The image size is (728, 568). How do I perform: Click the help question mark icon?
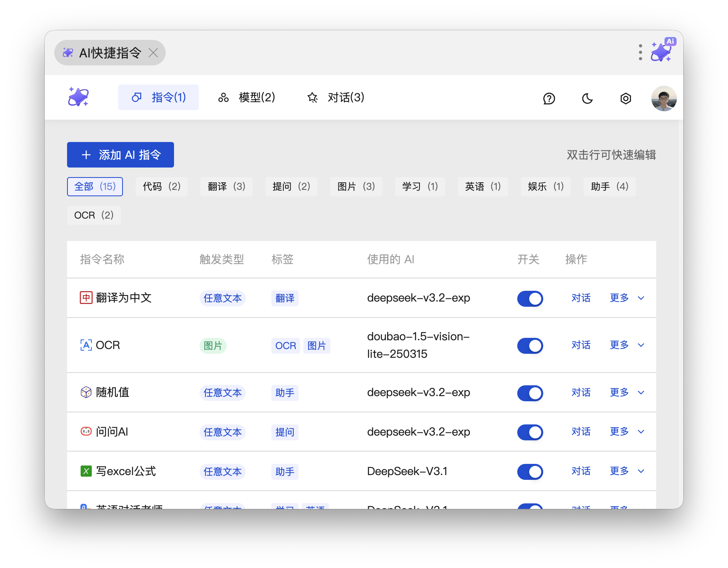click(x=549, y=99)
